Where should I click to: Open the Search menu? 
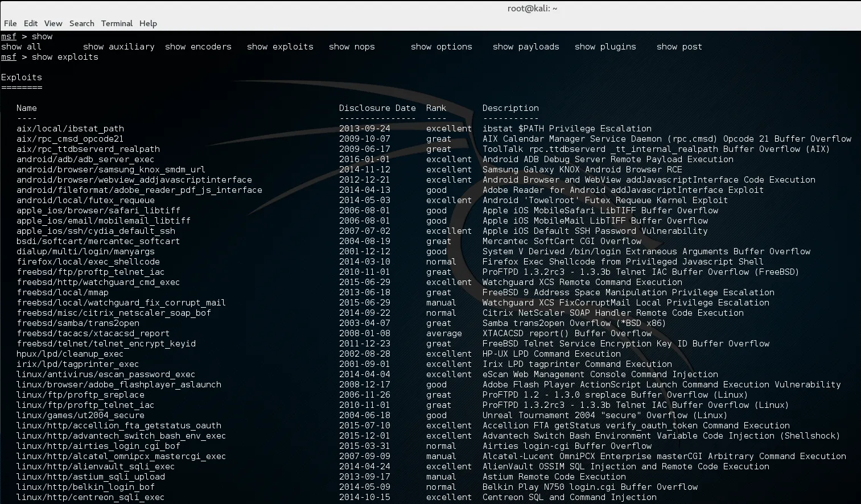pyautogui.click(x=81, y=23)
